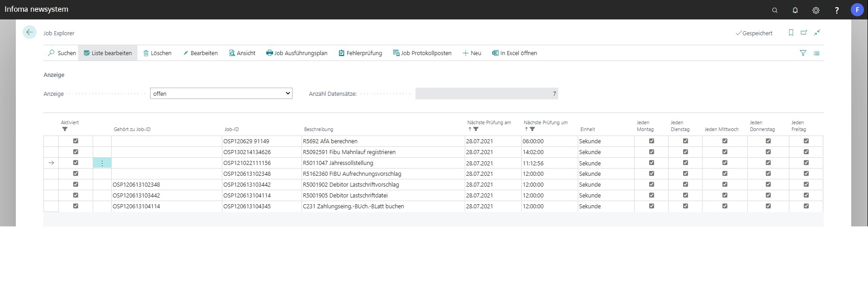Viewport: 868px width, 291px height.
Task: Select the Job-ID cell OSP120613104345
Action: pyautogui.click(x=247, y=207)
